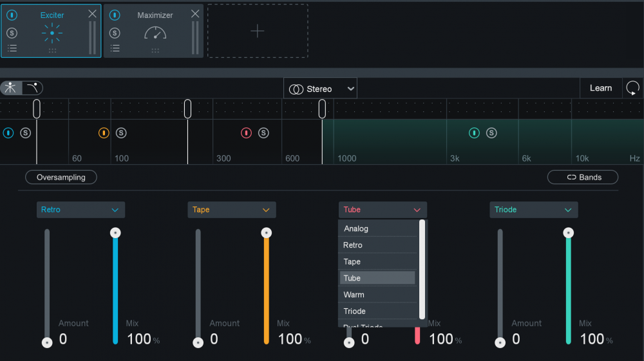Remove the Exciter module with its X
Image resolution: width=644 pixels, height=361 pixels.
(x=93, y=14)
